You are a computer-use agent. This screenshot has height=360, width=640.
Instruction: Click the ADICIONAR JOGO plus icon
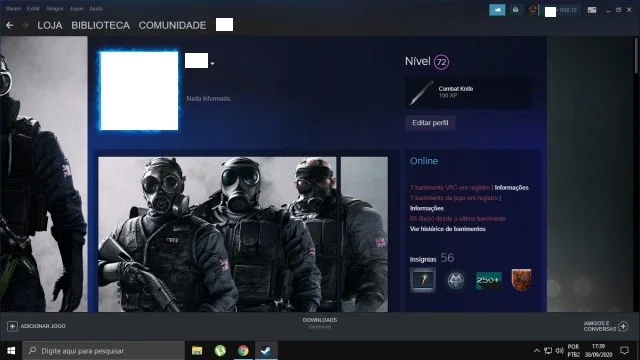point(12,327)
